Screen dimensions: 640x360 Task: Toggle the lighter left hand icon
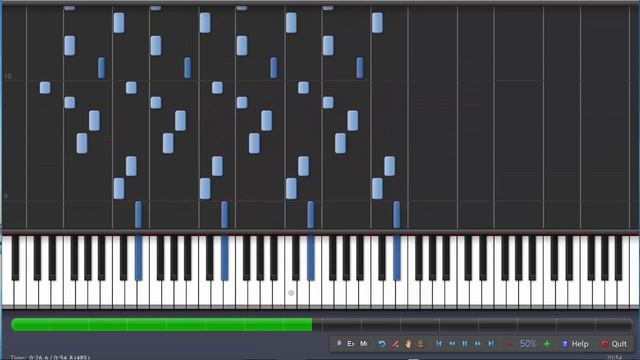click(x=408, y=344)
